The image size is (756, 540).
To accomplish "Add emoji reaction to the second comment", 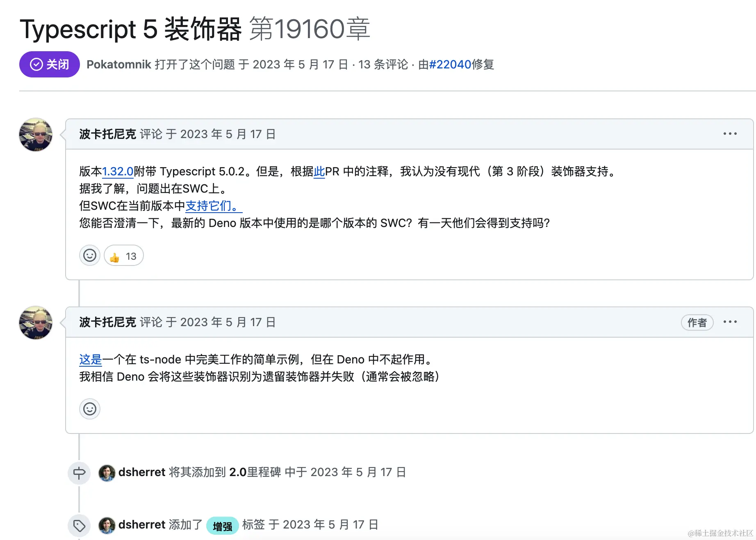I will pyautogui.click(x=90, y=409).
